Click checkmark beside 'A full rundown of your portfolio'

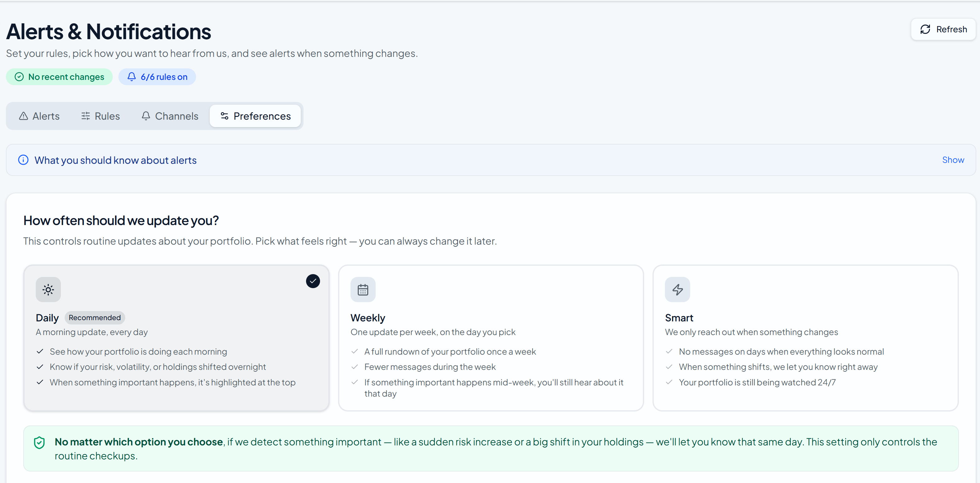tap(355, 352)
